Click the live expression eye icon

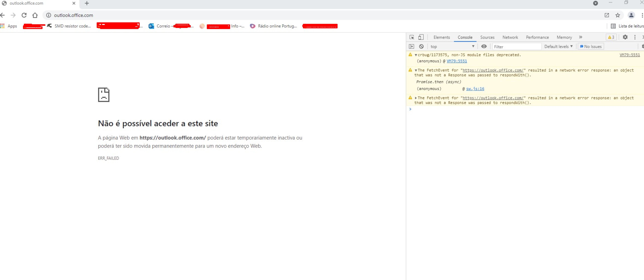point(484,47)
